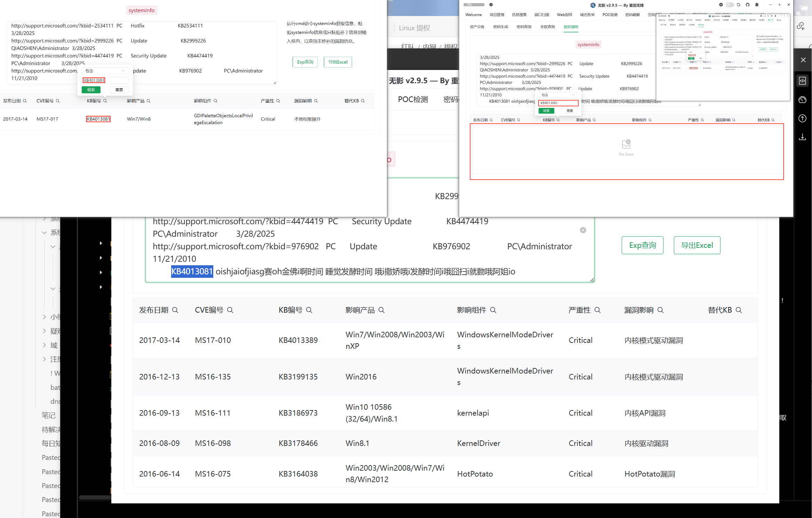
Task: Open the settings gear in 无影 title bar
Action: tap(721, 5)
